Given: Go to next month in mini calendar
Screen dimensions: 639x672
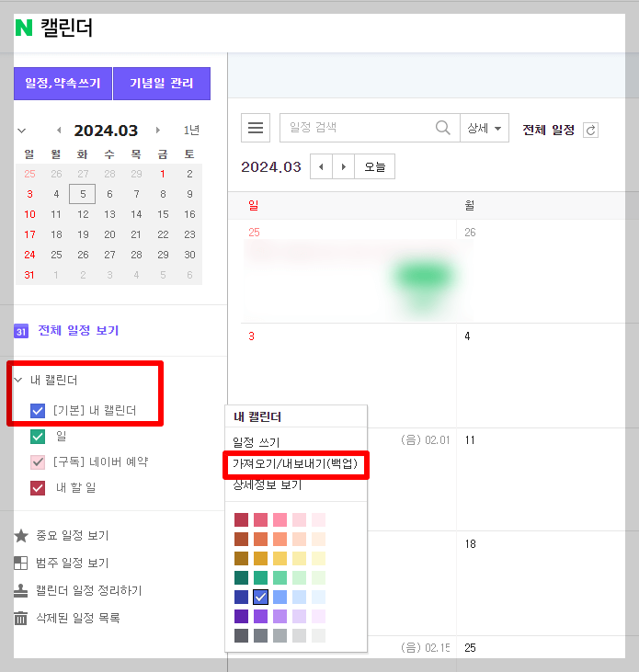Looking at the screenshot, I should click(158, 131).
